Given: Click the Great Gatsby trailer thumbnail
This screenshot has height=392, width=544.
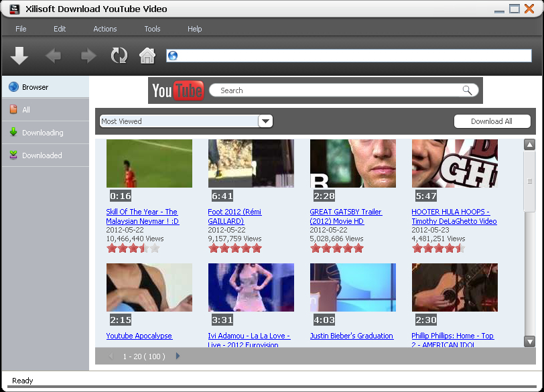Looking at the screenshot, I should click(353, 164).
